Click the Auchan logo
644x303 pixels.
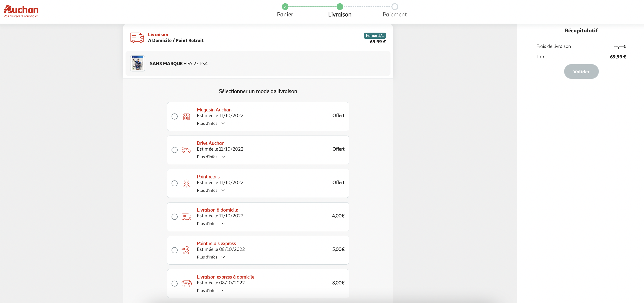click(x=21, y=11)
